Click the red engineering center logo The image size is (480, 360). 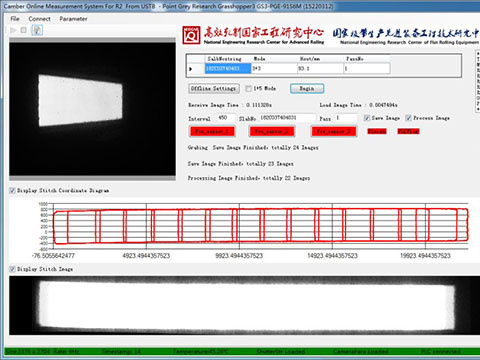tap(191, 35)
